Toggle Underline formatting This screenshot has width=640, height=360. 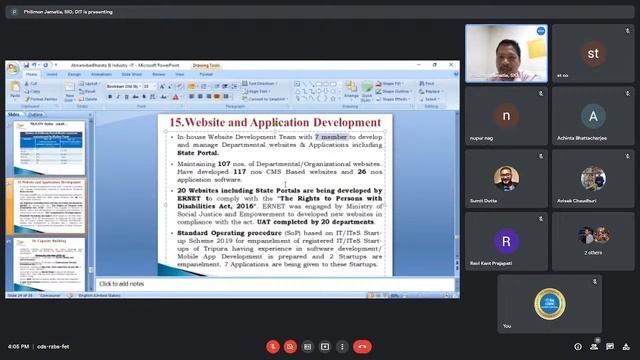coord(127,97)
